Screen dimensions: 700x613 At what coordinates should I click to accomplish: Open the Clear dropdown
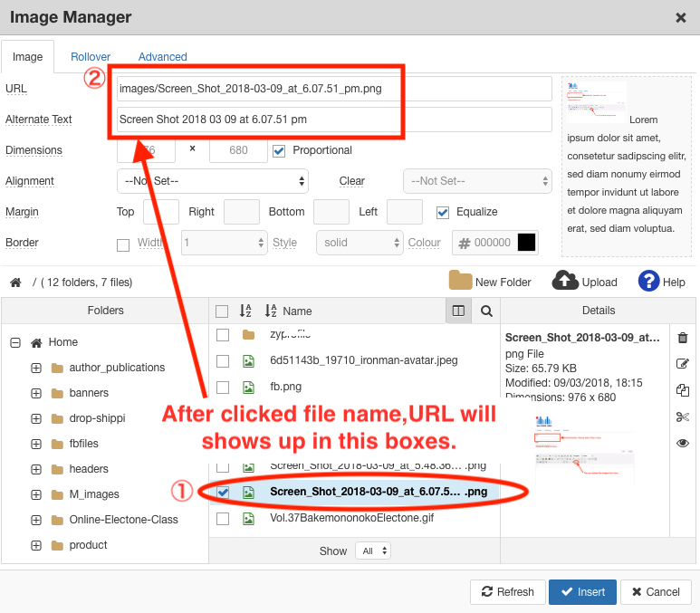(477, 181)
